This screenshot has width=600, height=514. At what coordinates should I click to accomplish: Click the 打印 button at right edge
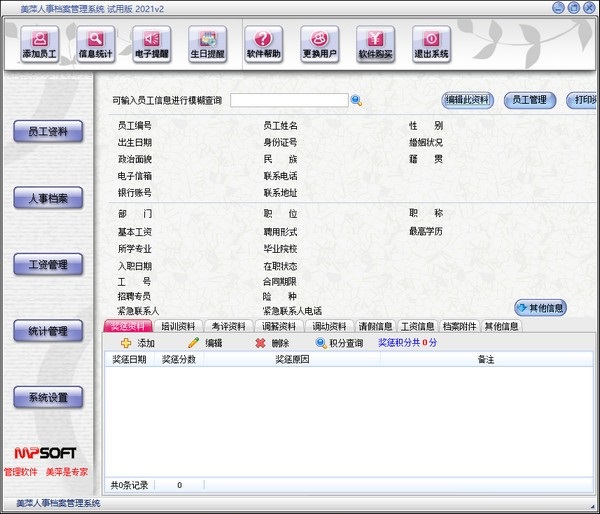pyautogui.click(x=583, y=100)
